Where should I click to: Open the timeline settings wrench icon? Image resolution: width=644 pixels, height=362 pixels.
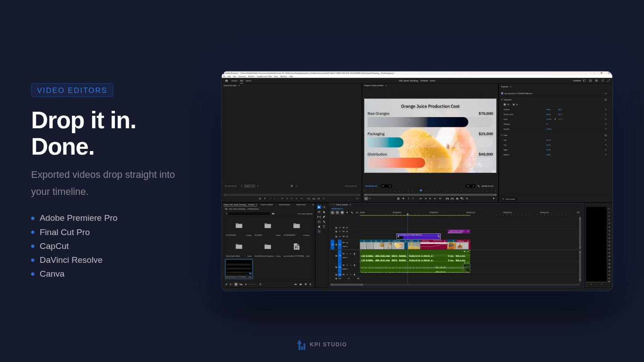[x=352, y=212]
